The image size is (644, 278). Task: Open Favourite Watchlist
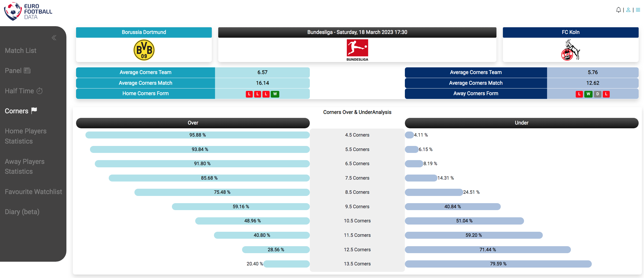[33, 192]
